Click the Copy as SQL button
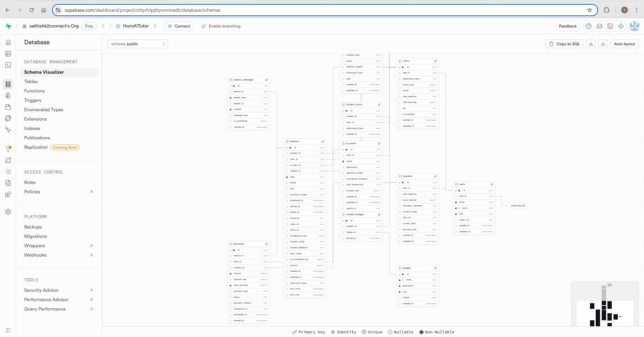644x337 pixels. click(x=565, y=44)
